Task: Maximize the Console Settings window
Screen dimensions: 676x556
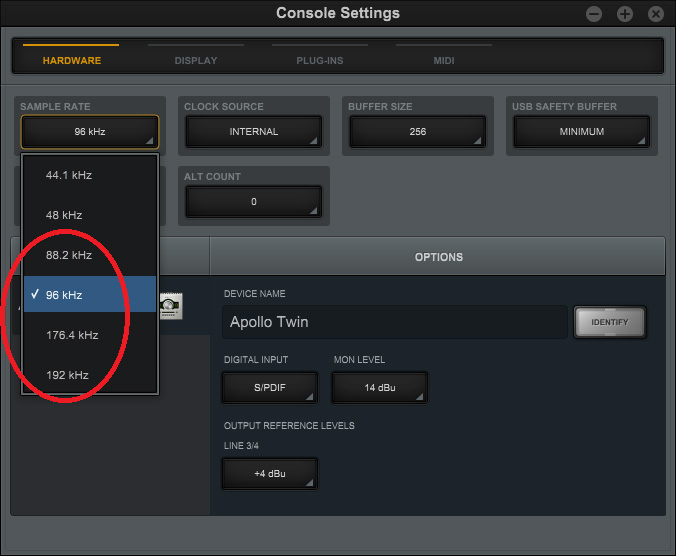Action: 625,14
